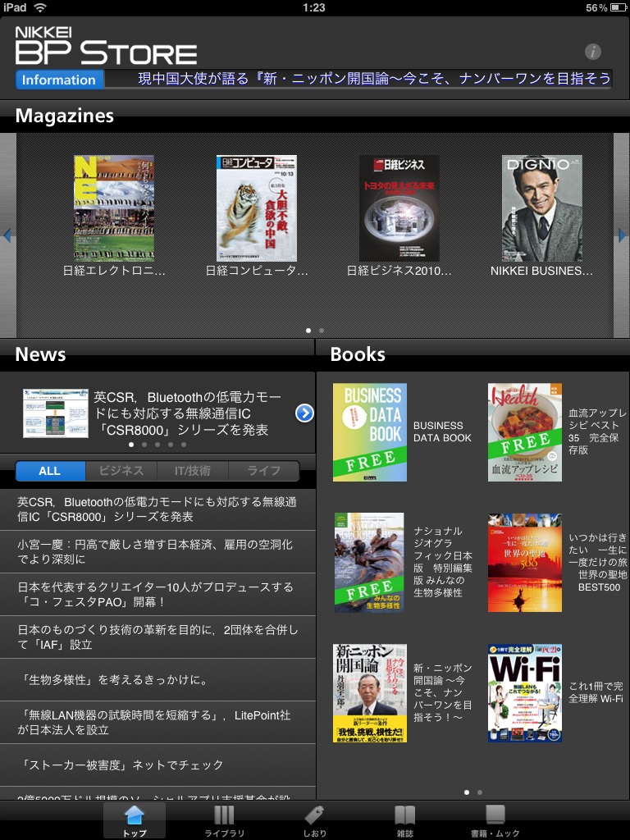Tap the ナショナル ジオグラフィック title text
The image size is (630, 840).
click(x=443, y=561)
